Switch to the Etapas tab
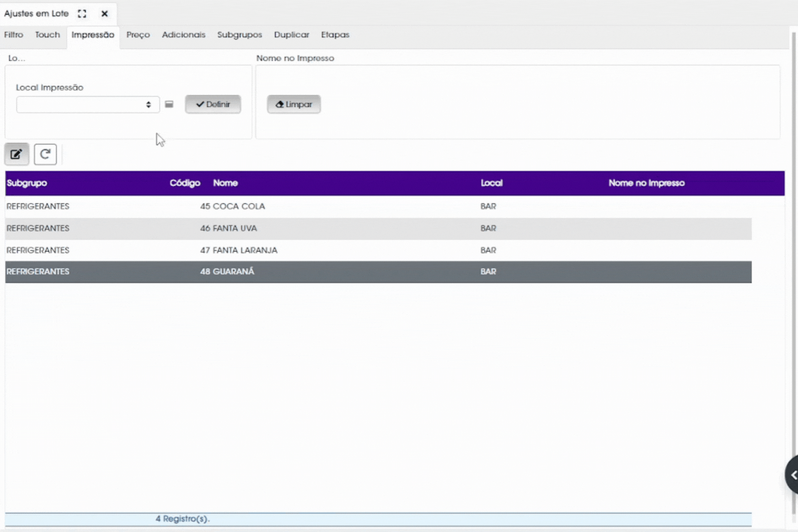 pos(335,35)
